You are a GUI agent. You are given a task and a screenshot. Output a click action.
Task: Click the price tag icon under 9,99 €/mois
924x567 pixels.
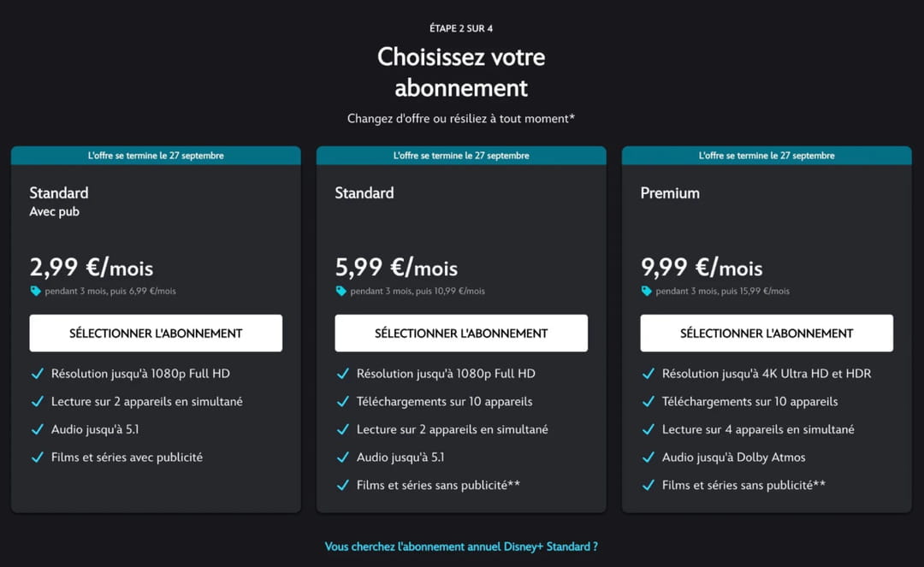(x=647, y=291)
